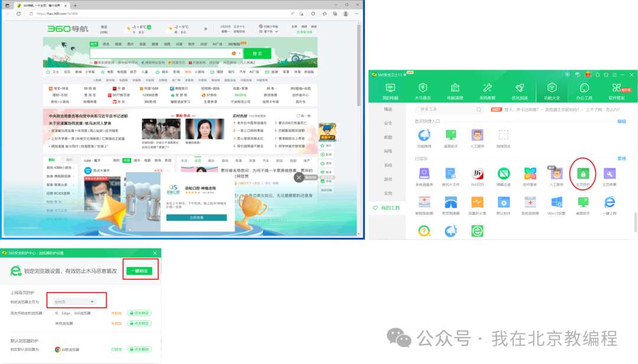Select 我的工具 in left sidebar
The width and height of the screenshot is (638, 364).
[x=387, y=208]
